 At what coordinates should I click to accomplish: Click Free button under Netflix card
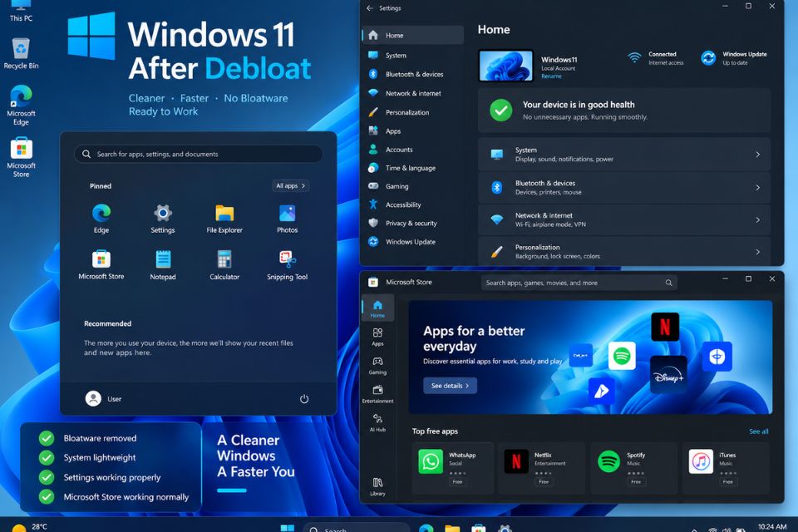pyautogui.click(x=544, y=481)
